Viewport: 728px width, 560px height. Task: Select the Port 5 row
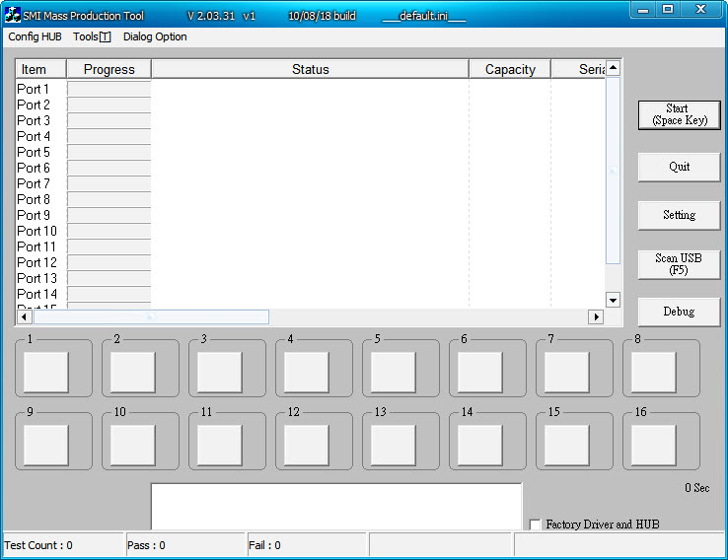tap(310, 152)
